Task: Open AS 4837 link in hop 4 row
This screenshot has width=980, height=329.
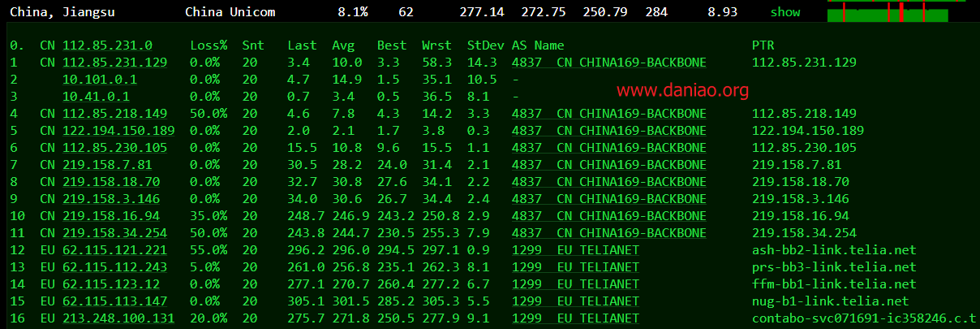Action: (x=609, y=114)
